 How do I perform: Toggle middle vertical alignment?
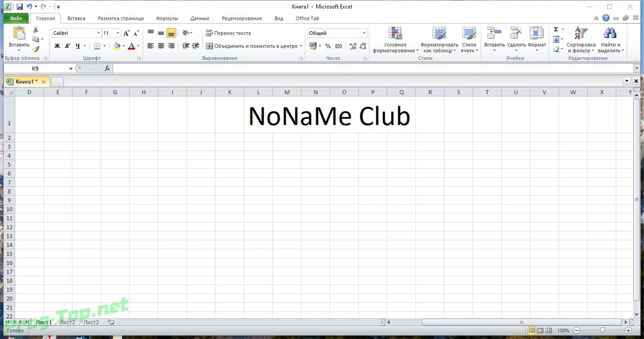coord(161,33)
